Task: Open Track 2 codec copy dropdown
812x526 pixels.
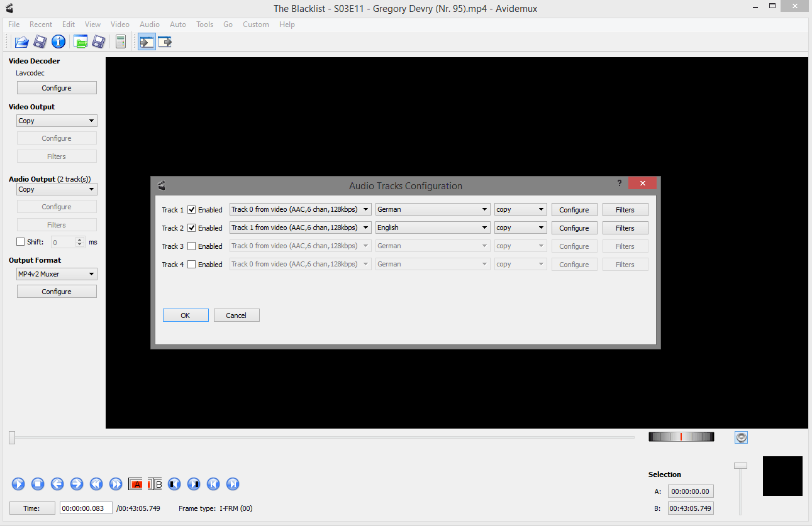Action: (x=521, y=228)
